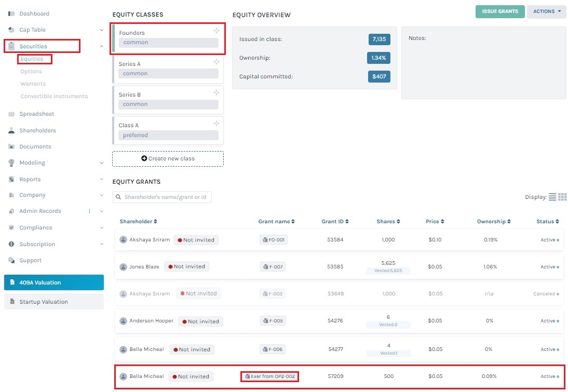Click the Shareholders person icon
This screenshot has height=392, width=568.
coord(11,130)
